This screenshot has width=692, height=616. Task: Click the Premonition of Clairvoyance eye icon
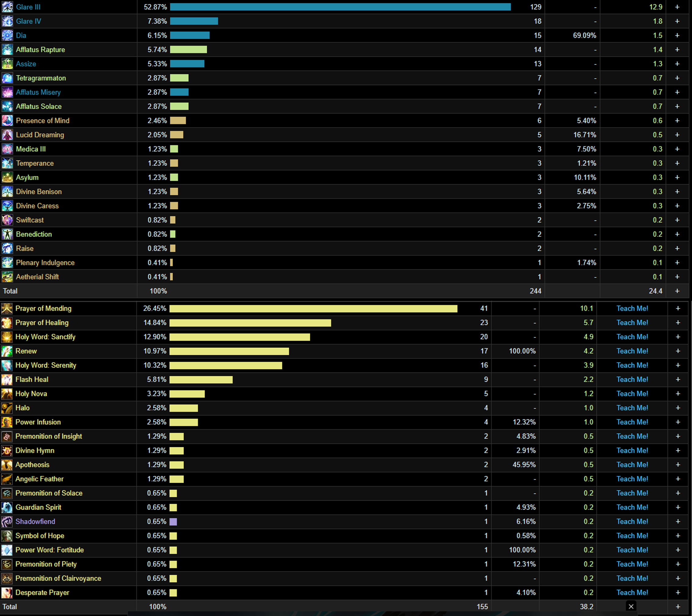click(x=7, y=578)
